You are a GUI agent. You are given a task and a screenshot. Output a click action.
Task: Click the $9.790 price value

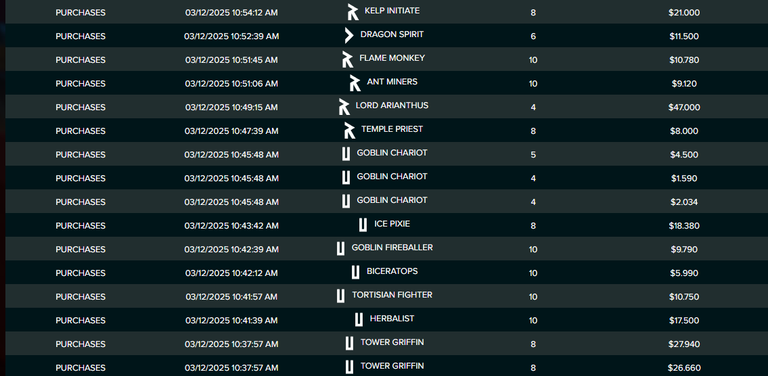684,249
